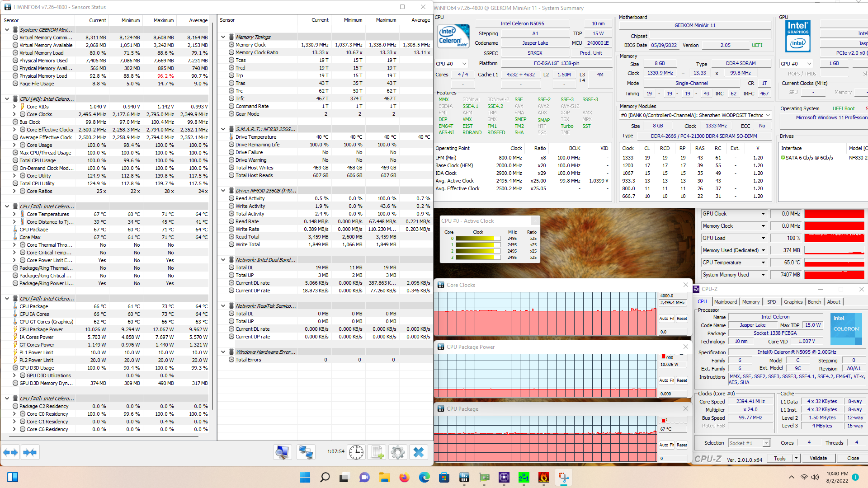Click the red color square in CPU Package Power graph
Image resolution: width=868 pixels, height=488 pixels.
click(x=663, y=357)
